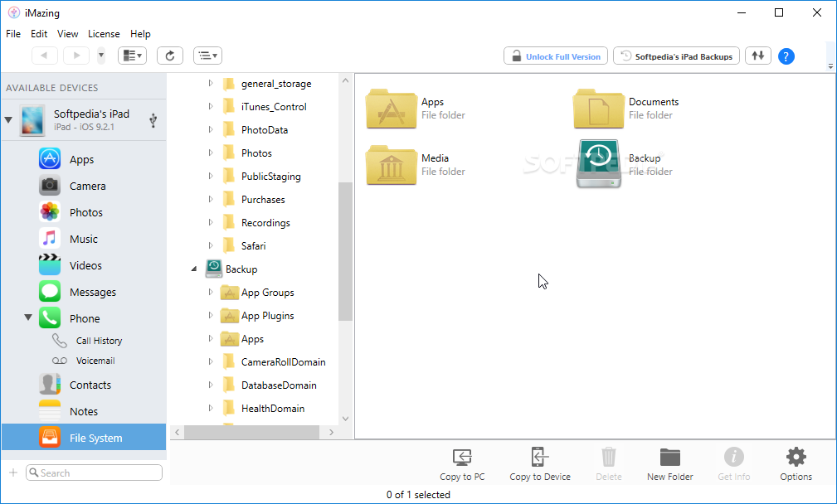Open the Help menu
The width and height of the screenshot is (837, 504).
click(140, 34)
